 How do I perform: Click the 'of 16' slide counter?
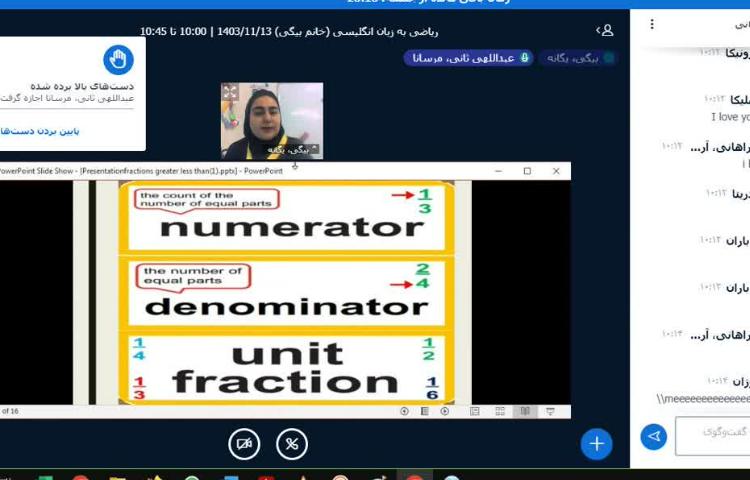(x=10, y=411)
